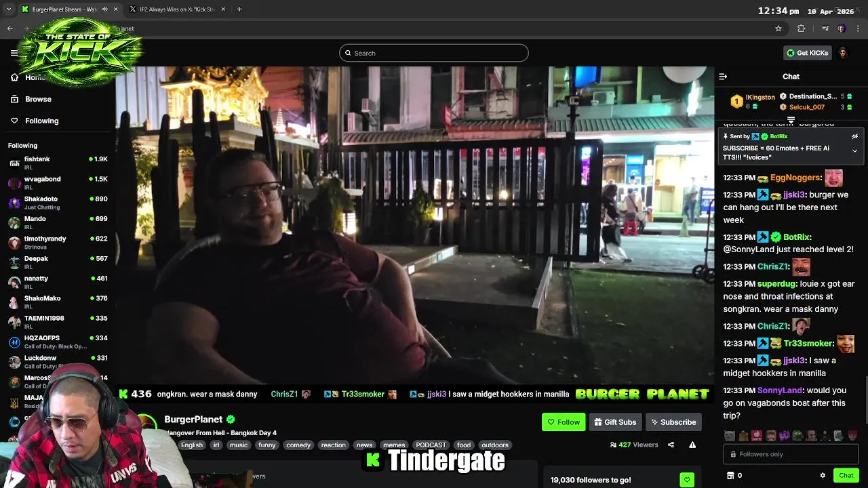Click the Subscribe button
The height and width of the screenshot is (488, 868).
673,422
